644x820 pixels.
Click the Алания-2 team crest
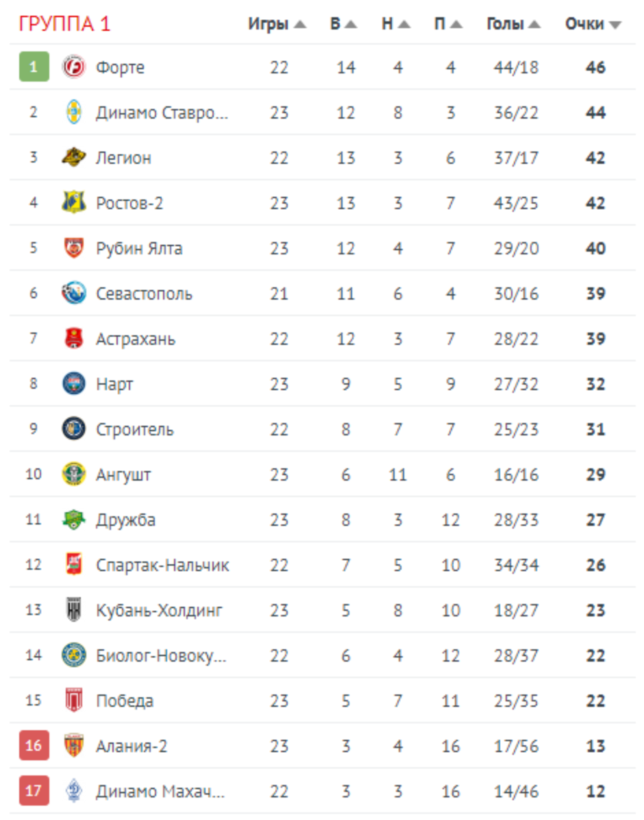click(74, 746)
